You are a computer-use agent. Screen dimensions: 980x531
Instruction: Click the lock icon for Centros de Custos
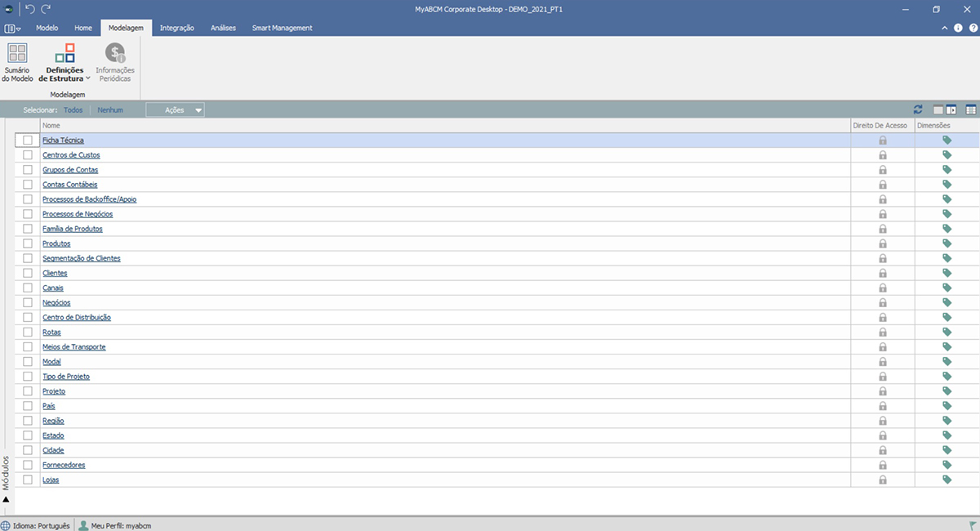tap(883, 155)
